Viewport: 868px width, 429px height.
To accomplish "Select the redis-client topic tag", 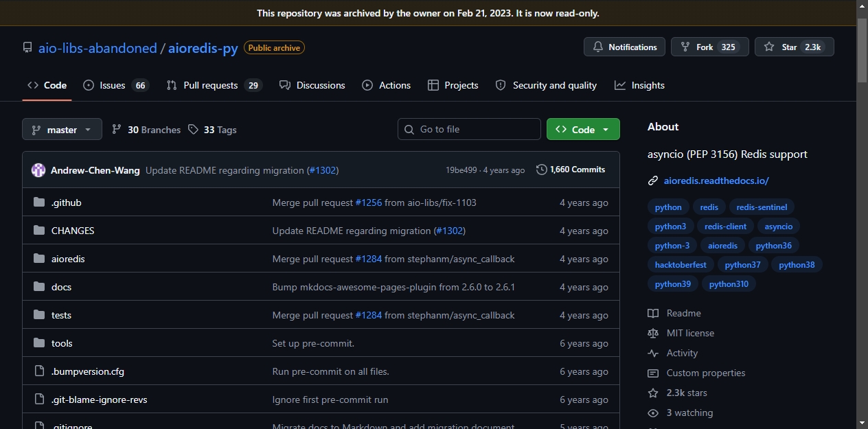I will coord(726,226).
